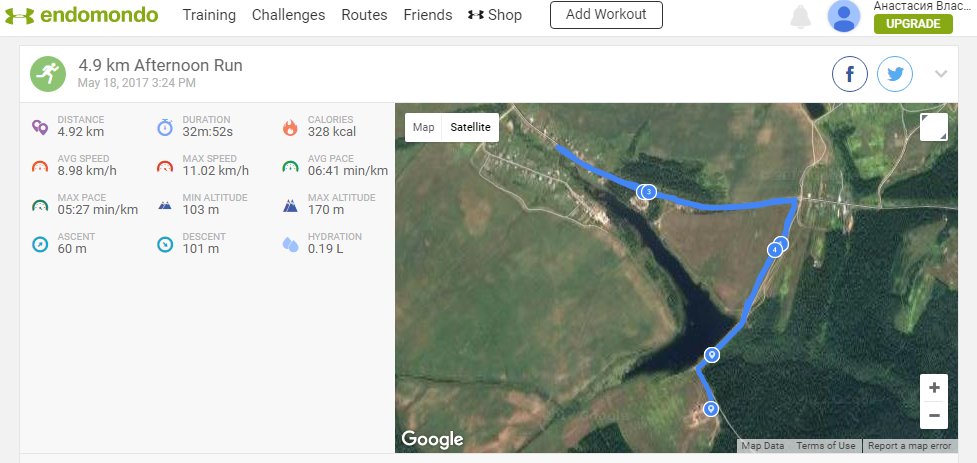Screen dimensions: 977x463
Task: Open the Challenges menu
Action: tap(288, 15)
